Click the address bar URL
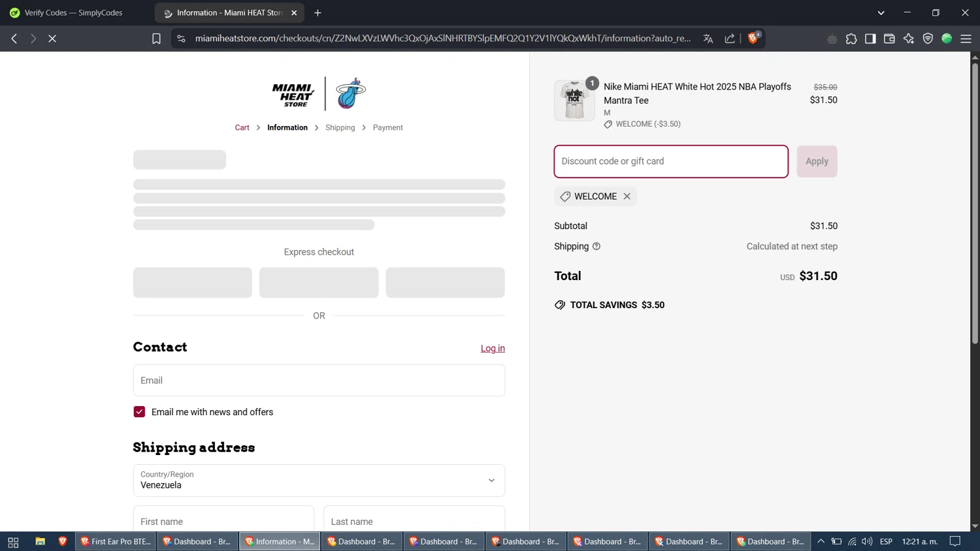This screenshot has width=980, height=551. [443, 39]
